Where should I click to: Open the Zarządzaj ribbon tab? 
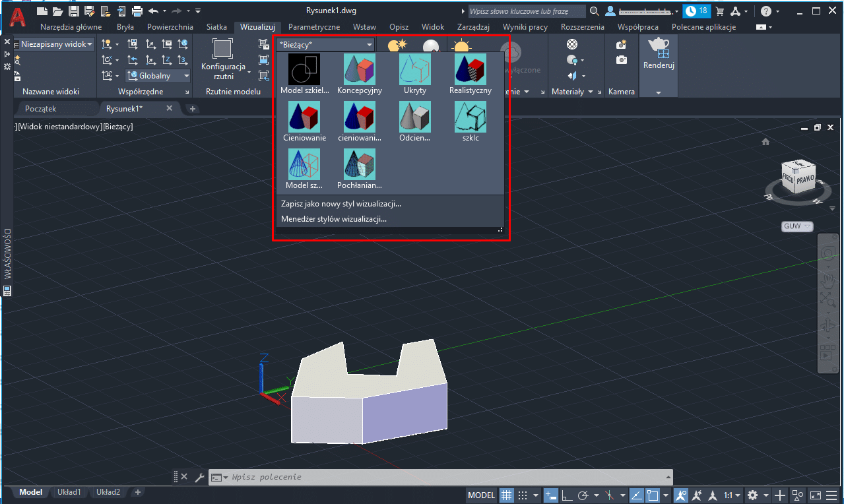tap(473, 27)
